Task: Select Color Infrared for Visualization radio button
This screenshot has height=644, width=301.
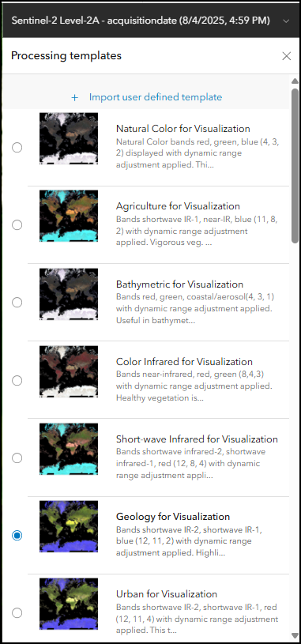Action: pyautogui.click(x=17, y=380)
